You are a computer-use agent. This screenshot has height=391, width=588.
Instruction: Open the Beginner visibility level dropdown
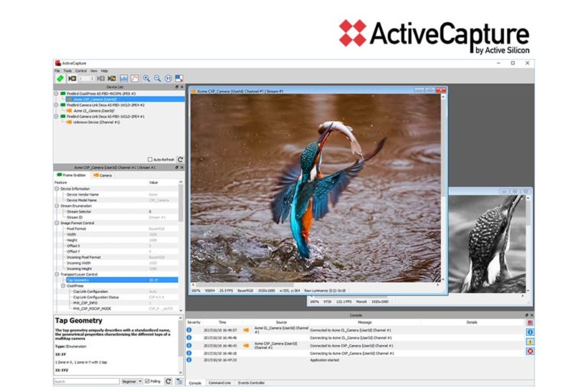[132, 381]
